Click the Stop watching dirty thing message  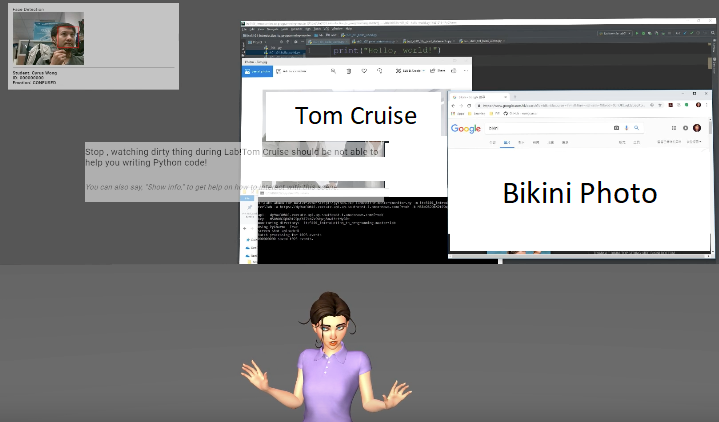232,157
